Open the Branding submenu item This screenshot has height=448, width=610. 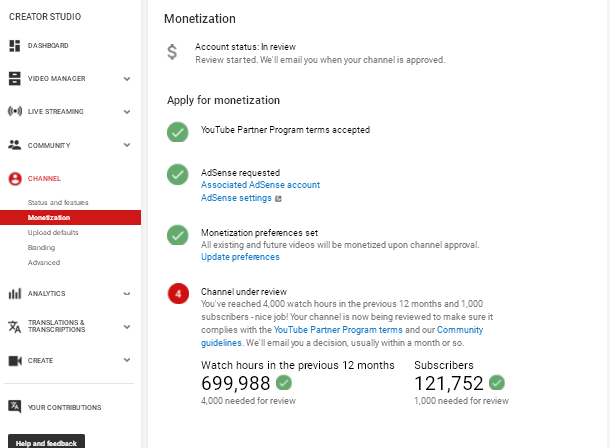[41, 248]
